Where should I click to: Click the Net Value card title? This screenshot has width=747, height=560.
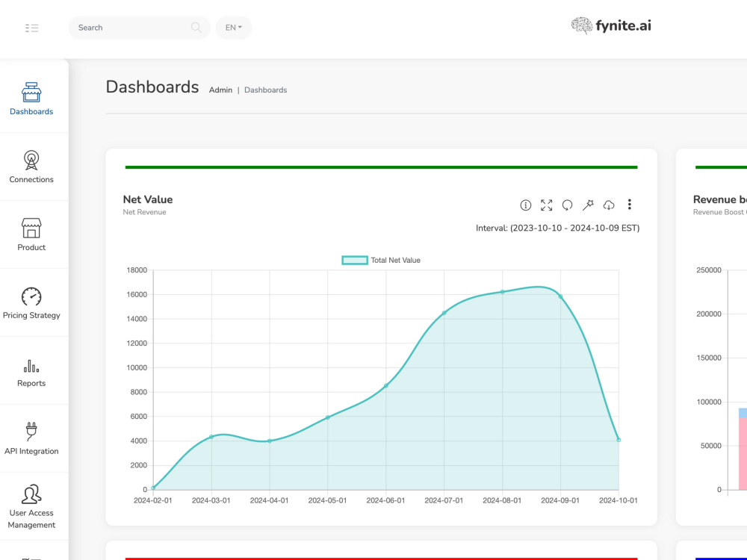pos(148,199)
